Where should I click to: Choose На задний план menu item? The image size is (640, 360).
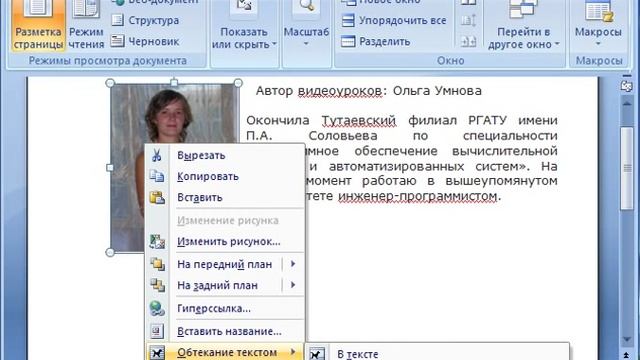[x=214, y=285]
